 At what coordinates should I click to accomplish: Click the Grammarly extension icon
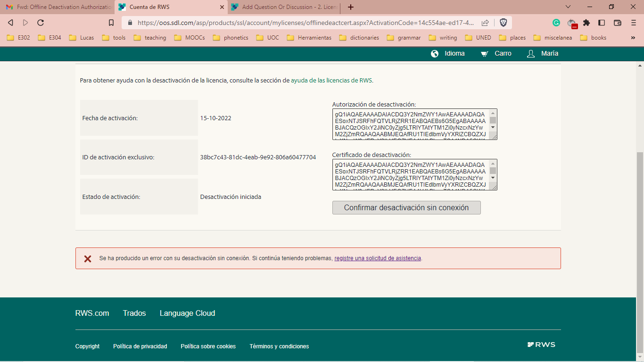click(556, 22)
